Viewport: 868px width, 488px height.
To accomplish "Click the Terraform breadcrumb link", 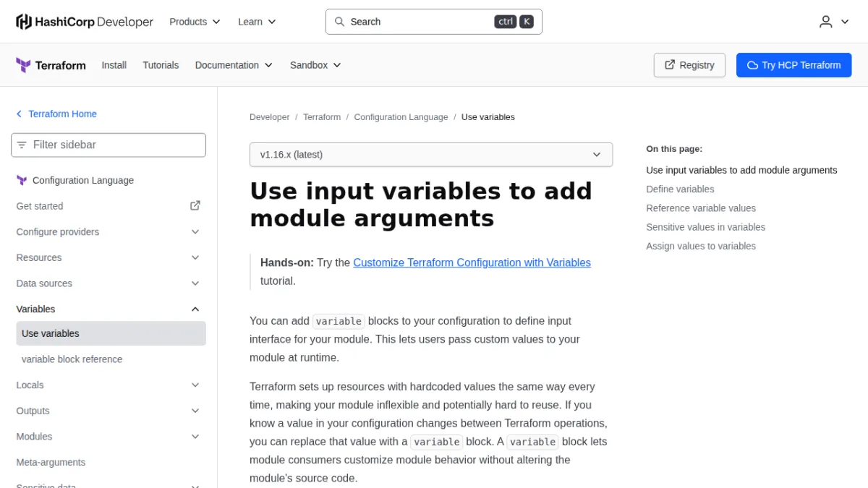I will point(322,117).
